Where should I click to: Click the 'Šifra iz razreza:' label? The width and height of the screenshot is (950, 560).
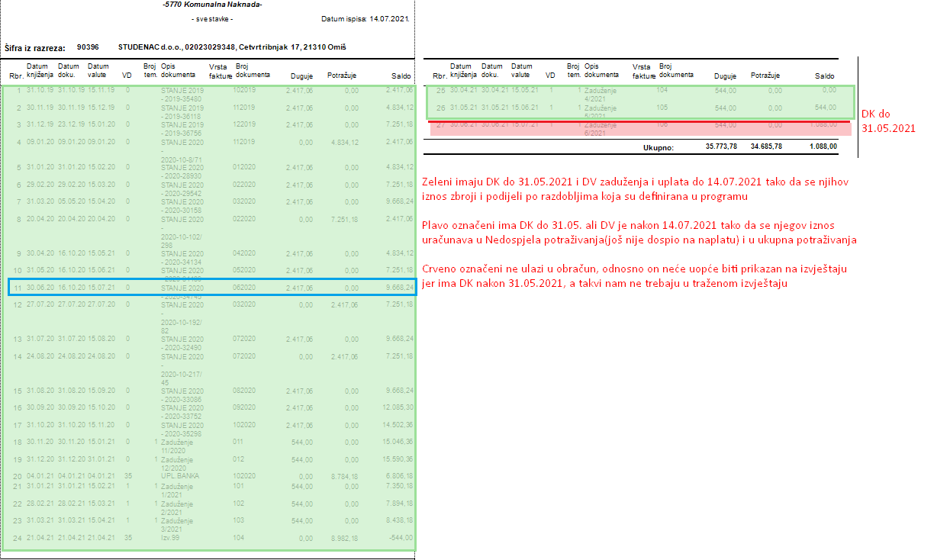[35, 48]
